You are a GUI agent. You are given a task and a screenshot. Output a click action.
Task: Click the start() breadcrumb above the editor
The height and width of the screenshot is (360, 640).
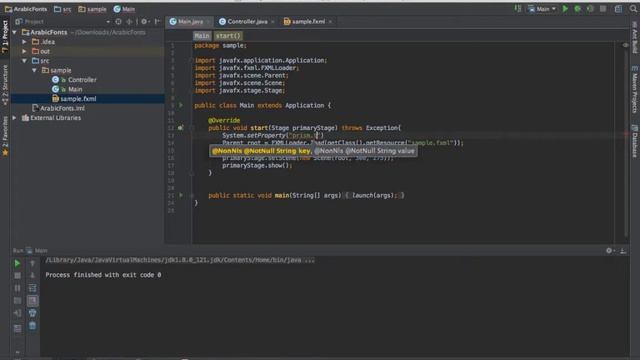coord(228,36)
